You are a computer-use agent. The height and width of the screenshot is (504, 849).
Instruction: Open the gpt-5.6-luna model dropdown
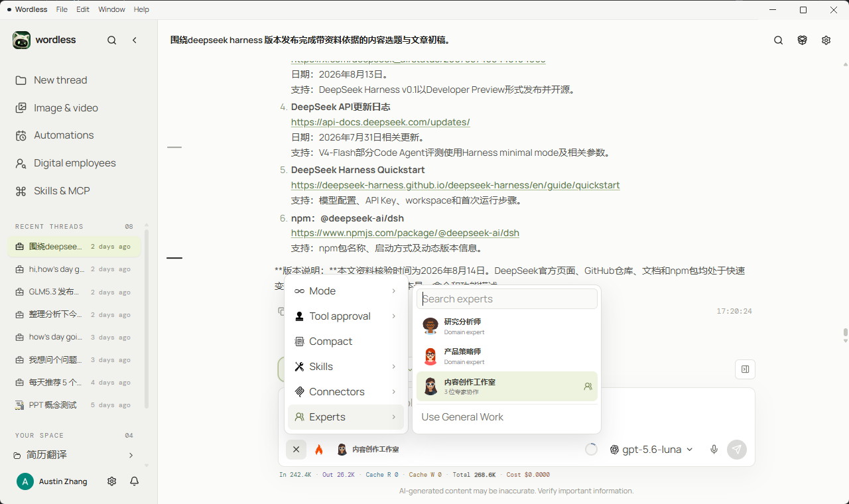(x=651, y=450)
